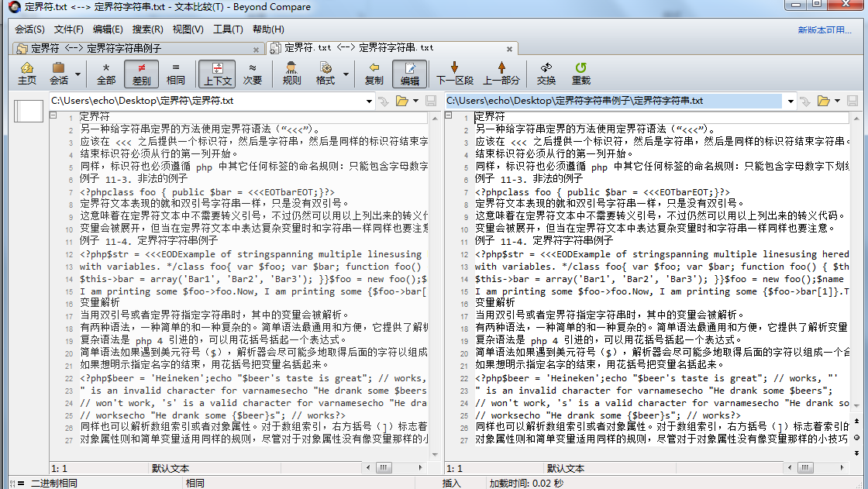Click the 复制 (Copy) arrow icon
868x489 pixels.
coord(374,73)
